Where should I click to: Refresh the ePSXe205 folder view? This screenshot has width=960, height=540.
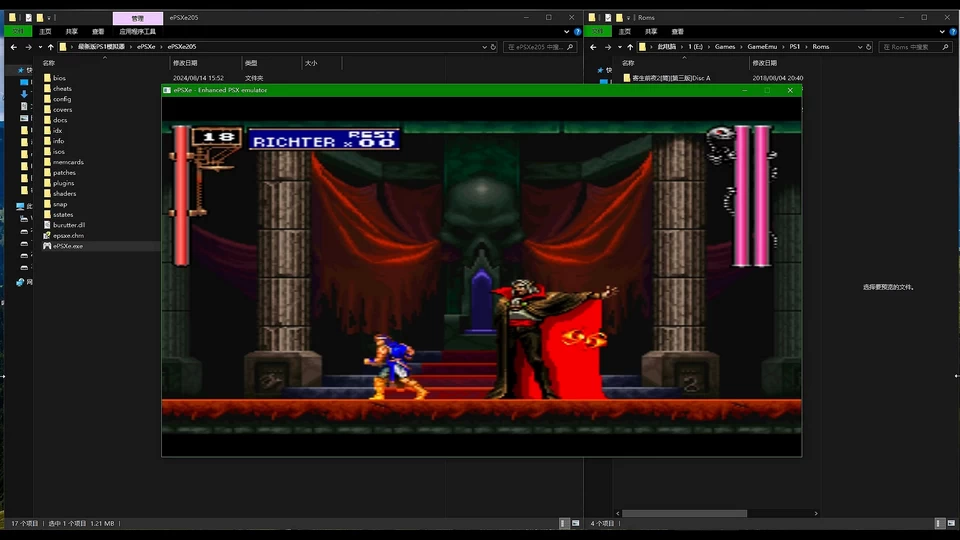tap(493, 47)
